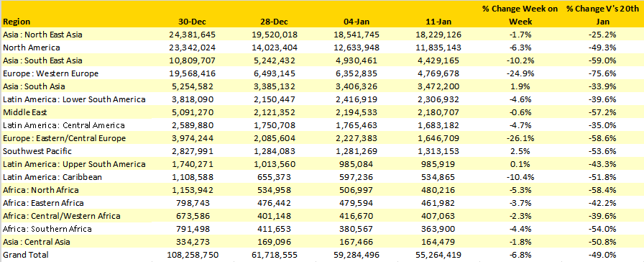
Task: Select the Middle East row label
Action: point(25,112)
